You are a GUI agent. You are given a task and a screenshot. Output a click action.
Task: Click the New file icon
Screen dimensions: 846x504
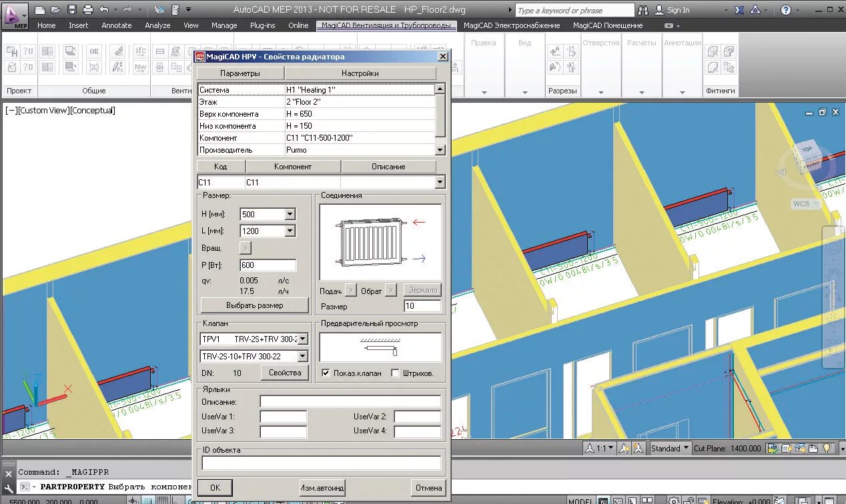click(x=40, y=10)
